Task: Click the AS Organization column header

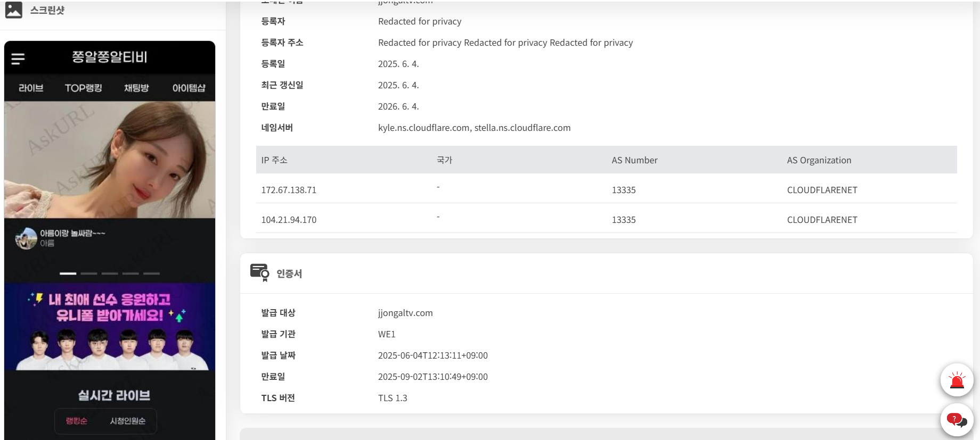Action: point(819,160)
